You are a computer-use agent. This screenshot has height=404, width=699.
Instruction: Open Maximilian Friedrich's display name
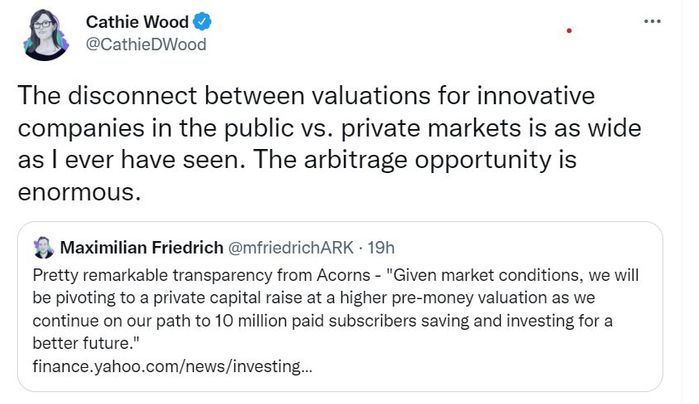pos(142,247)
